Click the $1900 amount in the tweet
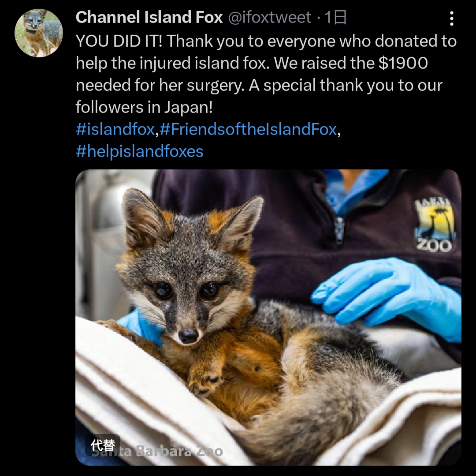The image size is (476, 476). pos(403,63)
